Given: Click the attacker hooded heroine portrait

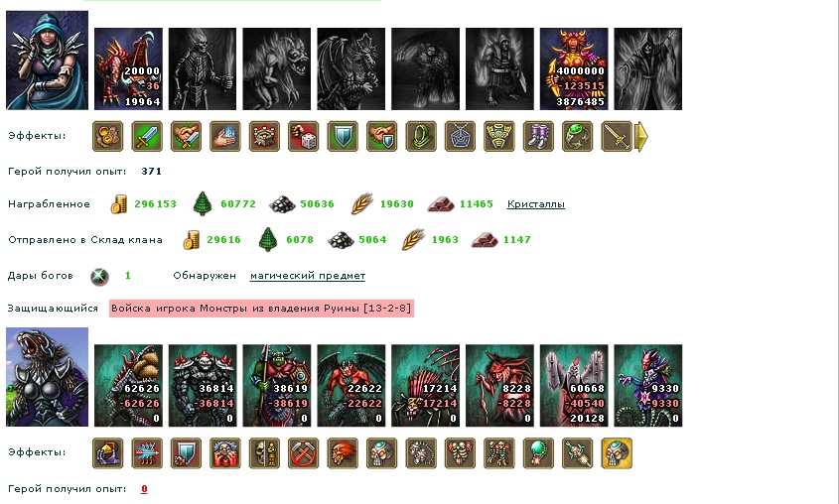Looking at the screenshot, I should [47, 61].
